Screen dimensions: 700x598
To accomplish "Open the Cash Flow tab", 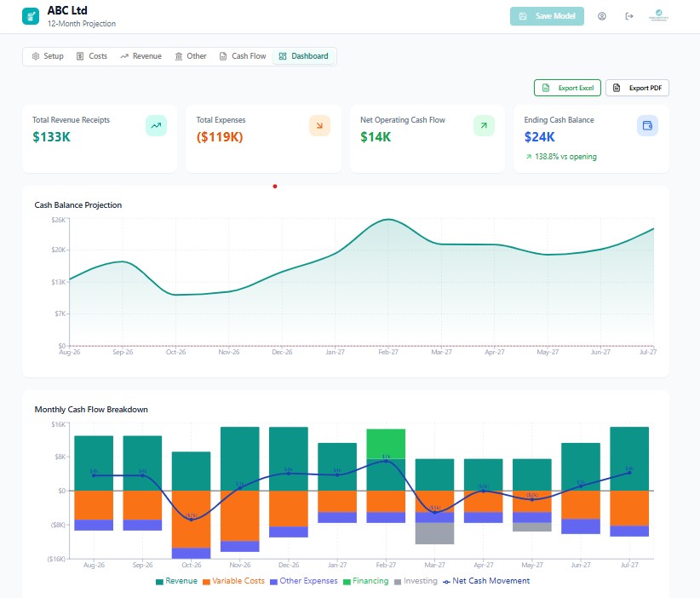I will click(x=243, y=56).
